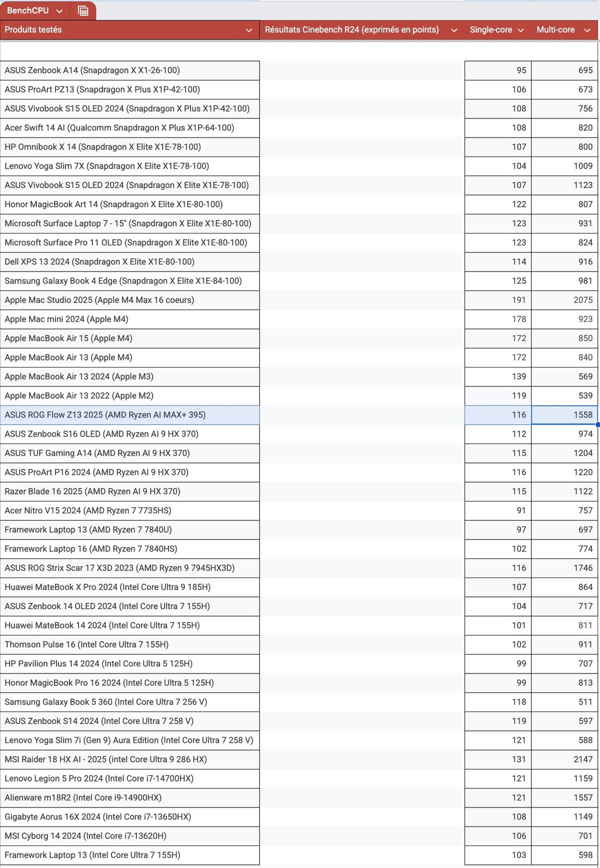Click MSI Raider 18 HX AI cell
This screenshot has height=868, width=600.
pyautogui.click(x=130, y=759)
